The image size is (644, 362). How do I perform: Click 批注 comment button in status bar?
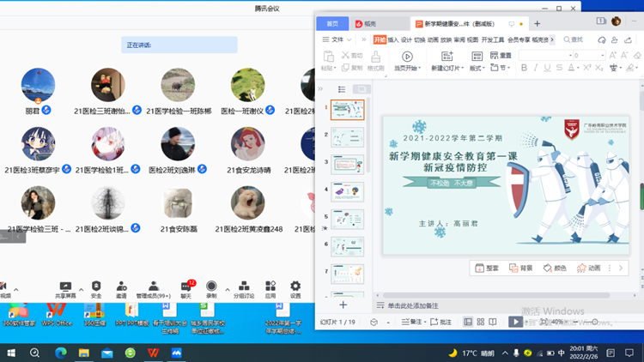[x=441, y=323]
